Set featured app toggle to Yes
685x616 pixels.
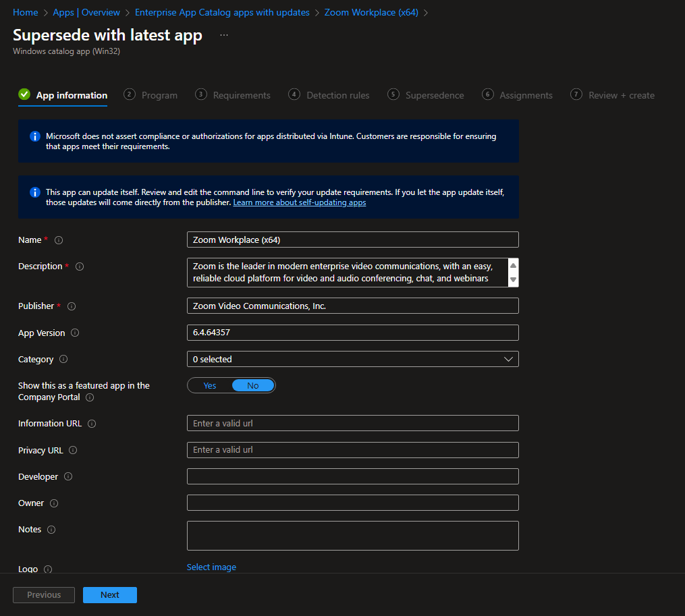click(x=210, y=386)
